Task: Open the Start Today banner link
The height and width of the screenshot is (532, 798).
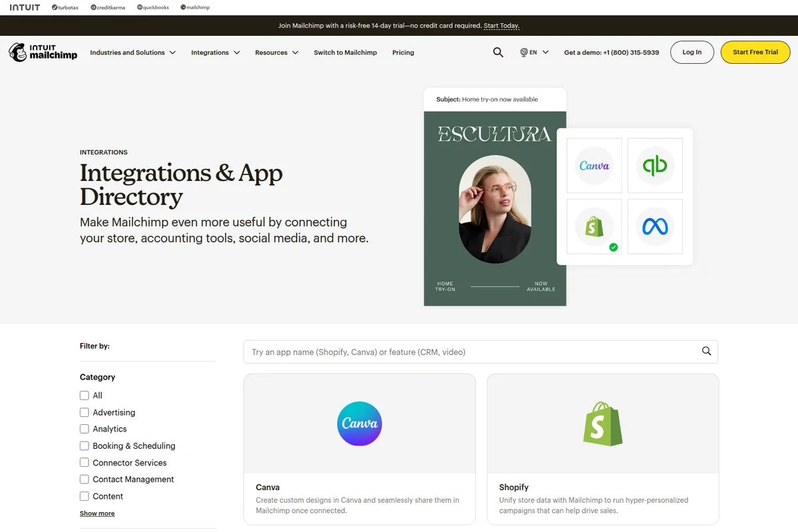Action: coord(501,25)
